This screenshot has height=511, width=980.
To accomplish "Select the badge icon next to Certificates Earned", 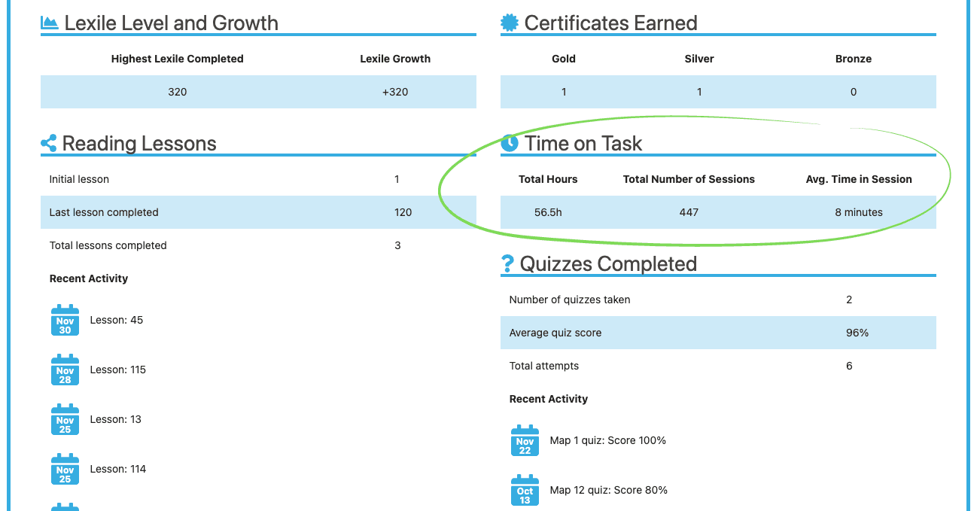I will click(509, 23).
